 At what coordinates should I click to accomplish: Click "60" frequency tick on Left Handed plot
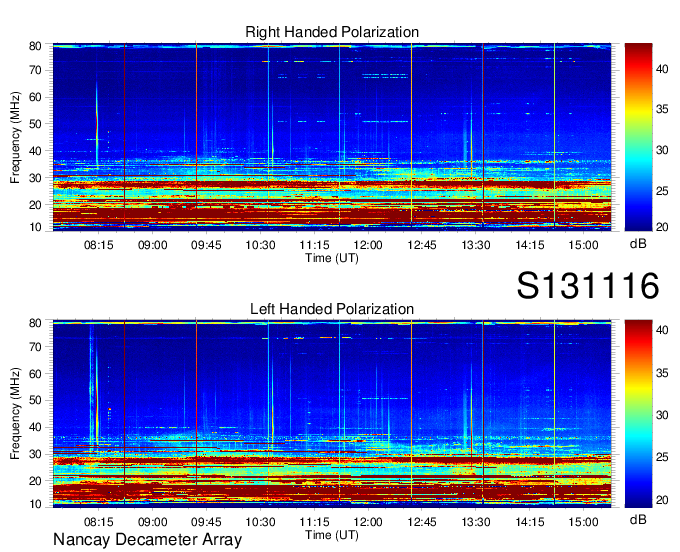(35, 373)
